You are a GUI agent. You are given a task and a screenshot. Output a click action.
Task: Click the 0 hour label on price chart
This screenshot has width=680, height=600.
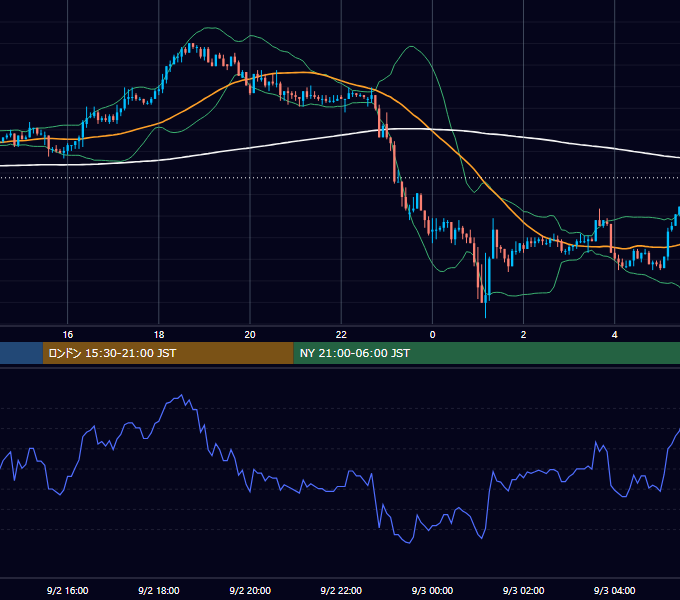pos(432,335)
